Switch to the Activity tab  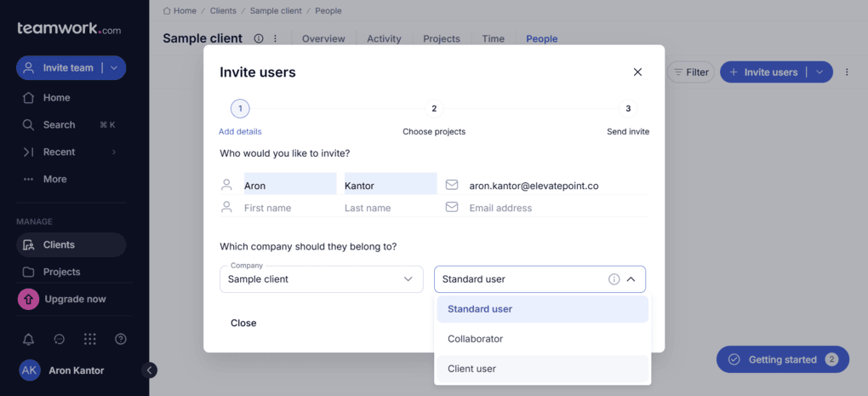(x=384, y=39)
